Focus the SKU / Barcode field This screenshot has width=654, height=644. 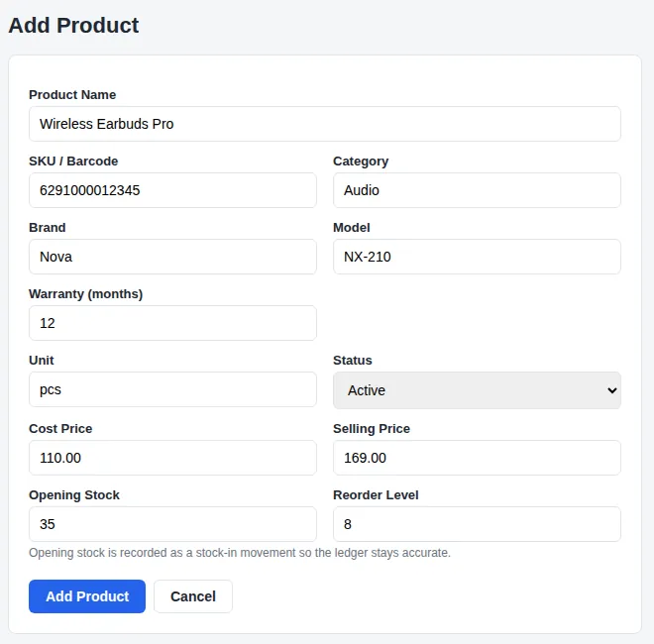point(172,190)
